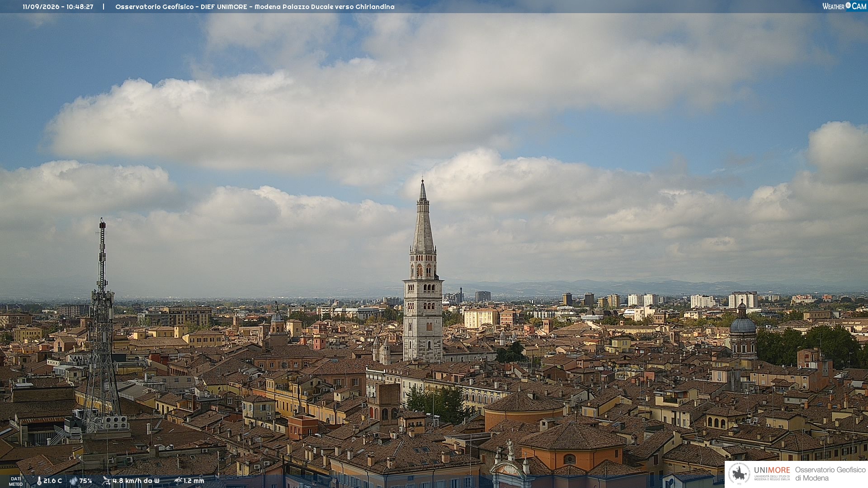Click Osservatorio Geofisico di Modena caption
868x488 pixels.
tap(830, 474)
